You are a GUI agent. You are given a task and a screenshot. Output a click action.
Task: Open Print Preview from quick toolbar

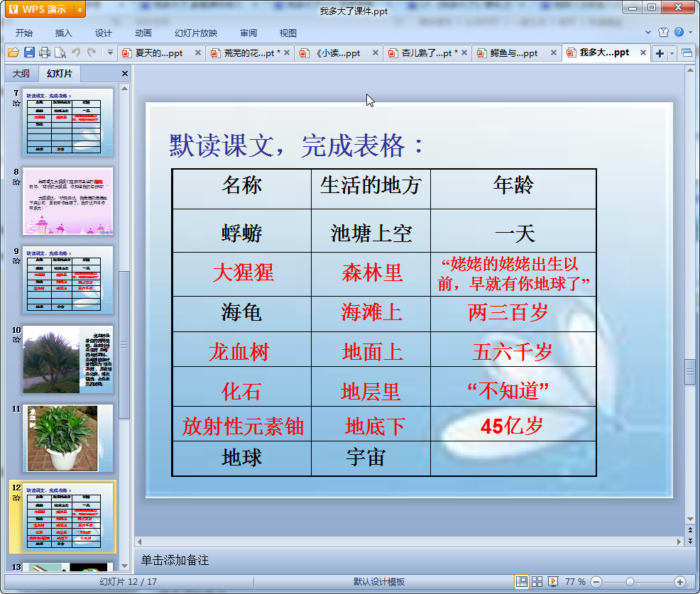pyautogui.click(x=60, y=53)
